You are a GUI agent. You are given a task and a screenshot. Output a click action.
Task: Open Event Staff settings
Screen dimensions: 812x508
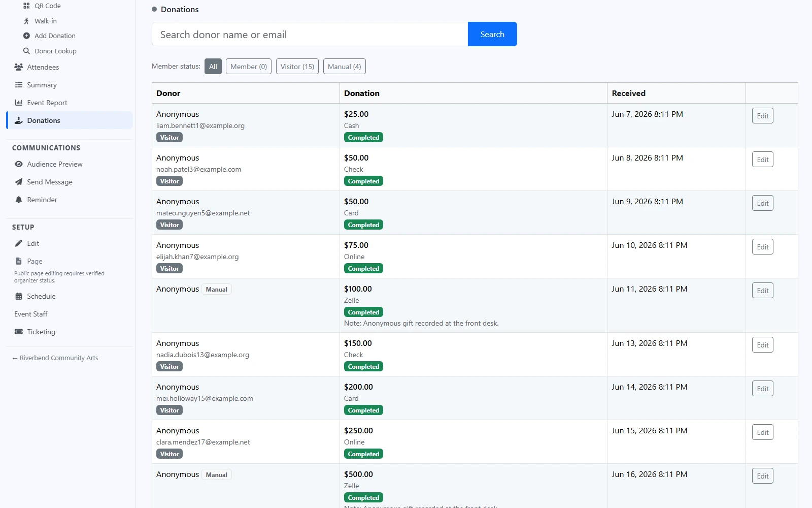(31, 314)
